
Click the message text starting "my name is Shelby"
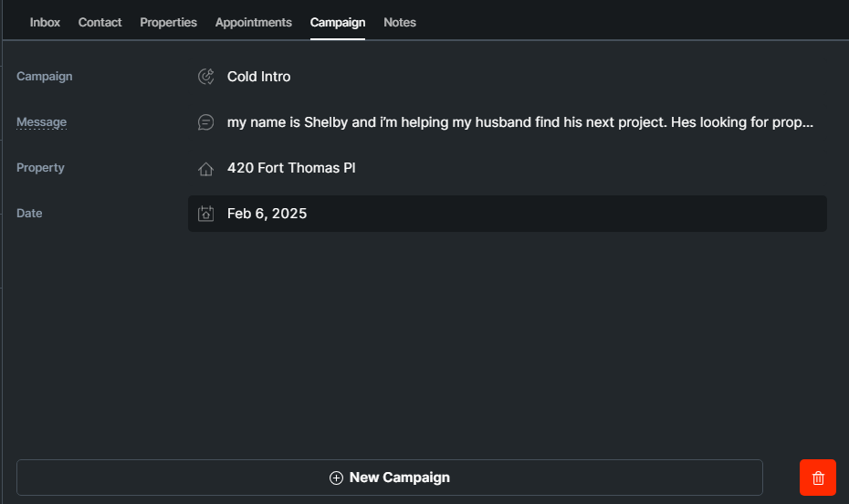(x=520, y=122)
